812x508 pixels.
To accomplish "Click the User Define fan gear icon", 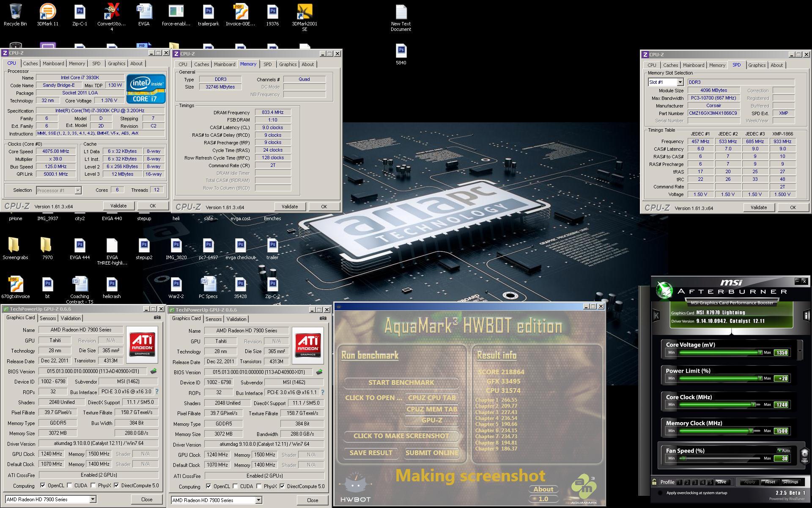I will pyautogui.click(x=804, y=456).
